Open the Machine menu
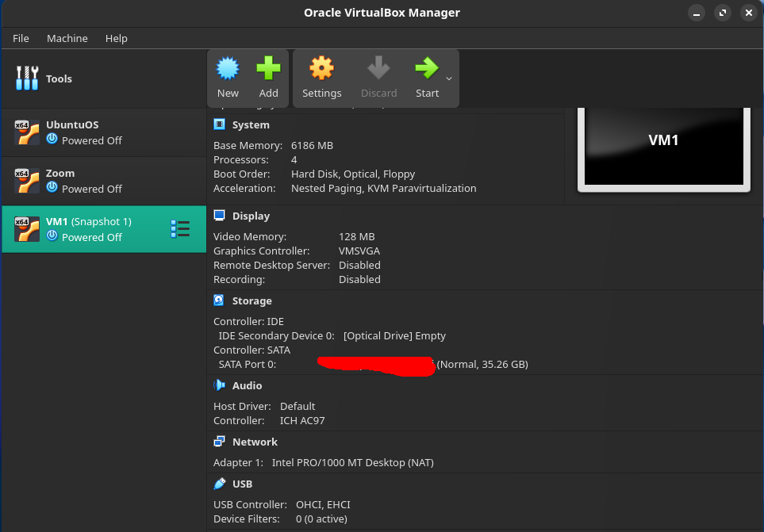The width and height of the screenshot is (764, 532). pyautogui.click(x=67, y=38)
